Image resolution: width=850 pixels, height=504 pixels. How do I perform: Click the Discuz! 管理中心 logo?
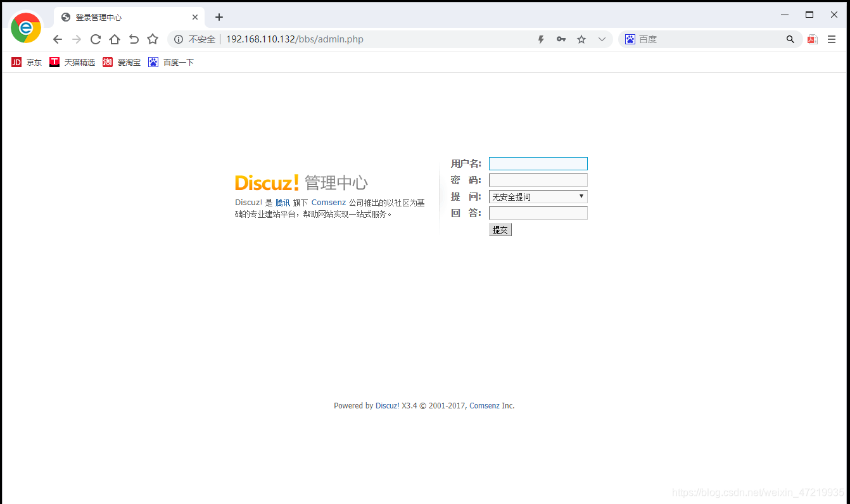point(301,183)
